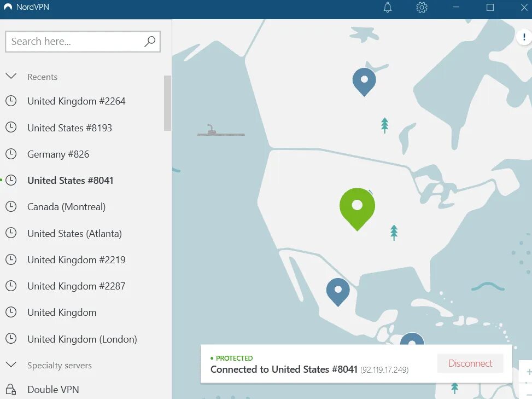532x399 pixels.
Task: Click the clock icon beside United Kingdom #2219
Action: click(11, 259)
